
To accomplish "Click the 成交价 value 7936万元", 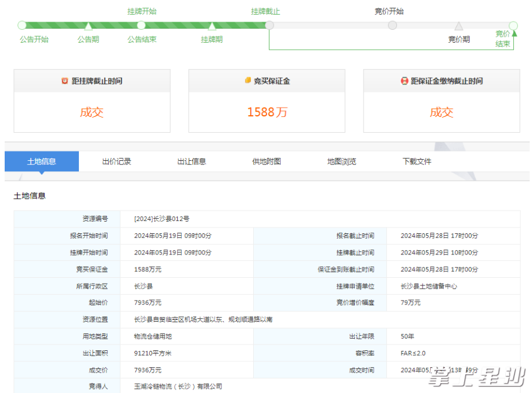I will pos(147,370).
